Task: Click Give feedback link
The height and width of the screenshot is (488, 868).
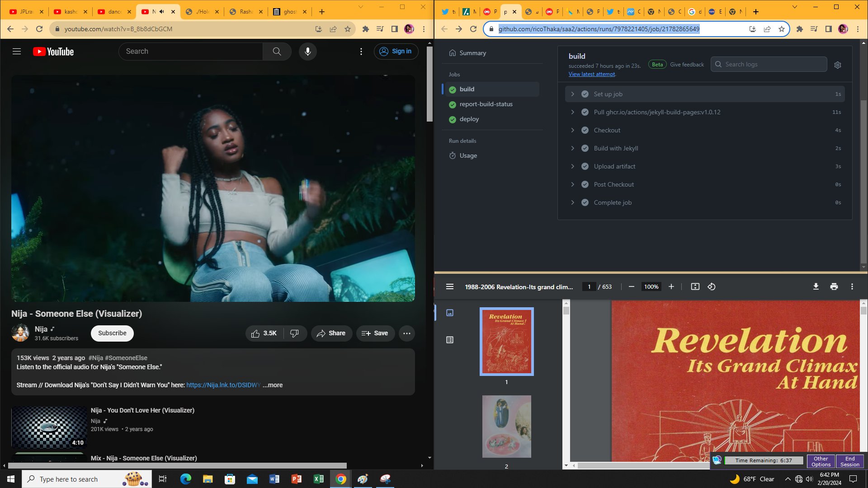Action: (687, 65)
